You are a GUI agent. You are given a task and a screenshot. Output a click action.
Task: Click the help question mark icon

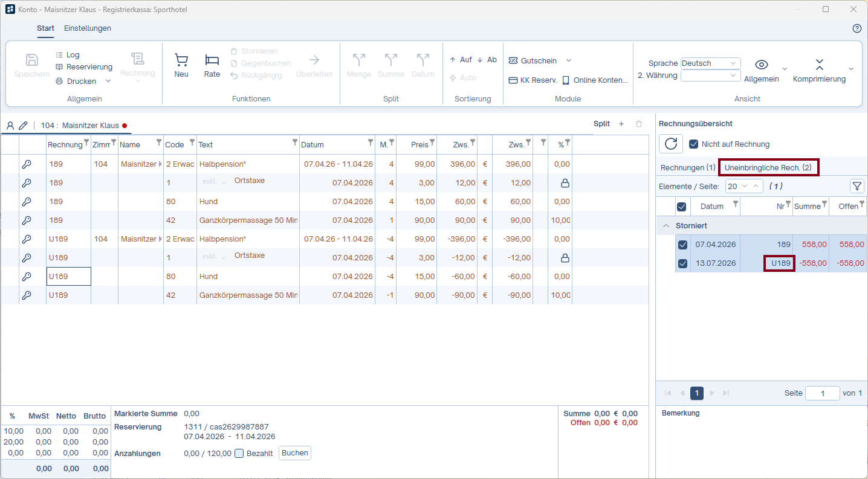tap(857, 28)
